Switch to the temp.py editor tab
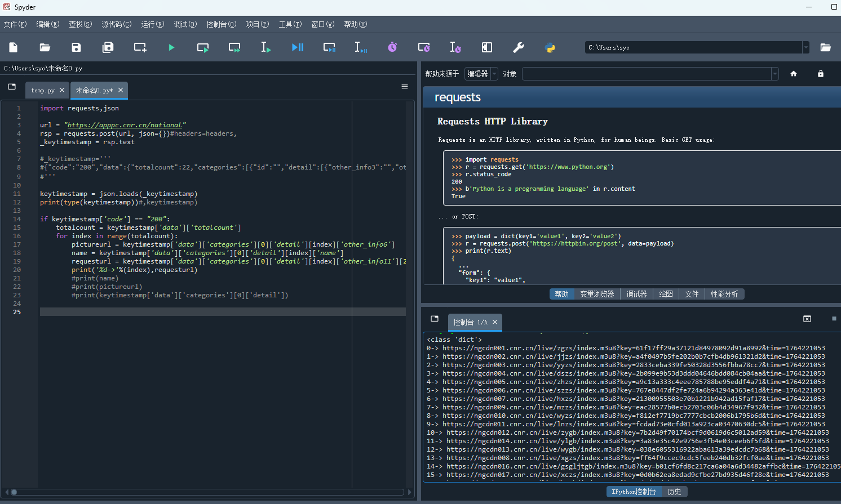Viewport: 841px width, 504px height. pos(43,90)
